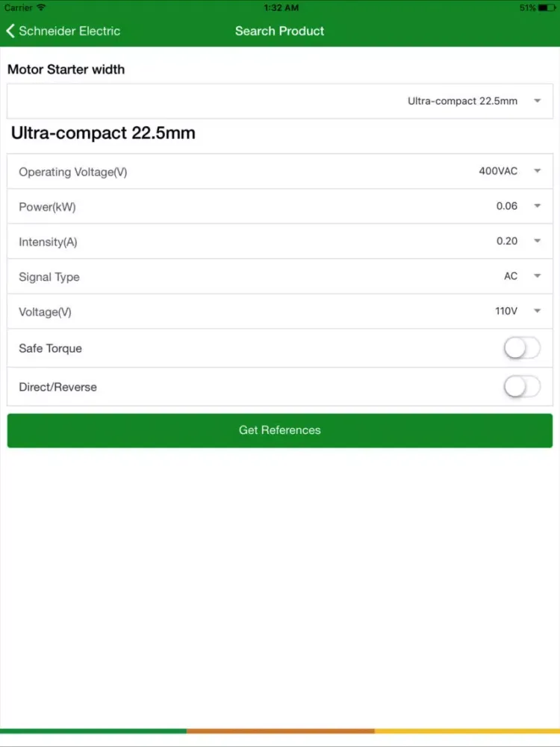Screen dimensions: 560x747
Task: Change the 0.06 power value
Action: click(507, 206)
